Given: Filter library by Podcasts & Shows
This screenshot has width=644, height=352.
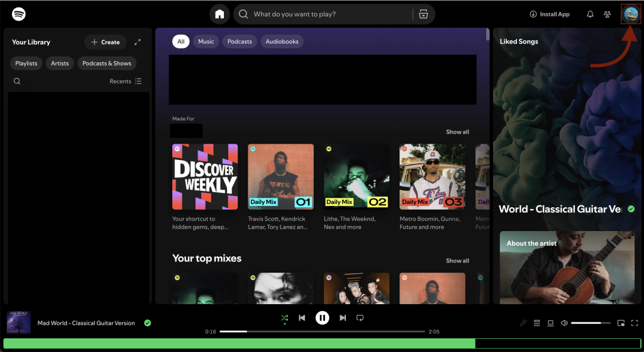Looking at the screenshot, I should (x=107, y=64).
